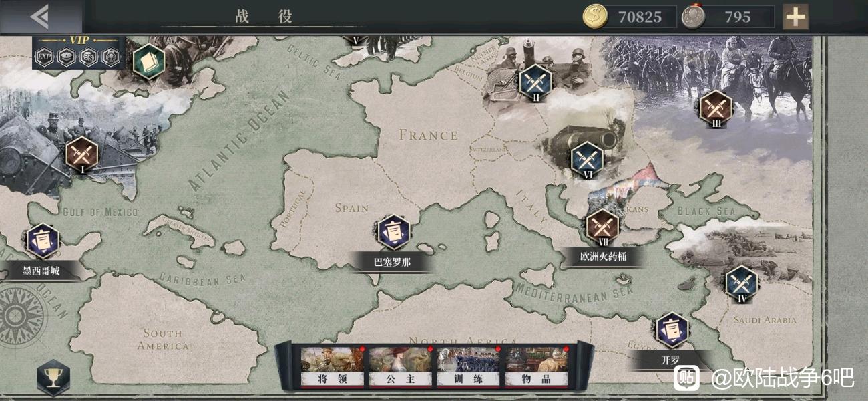Image resolution: width=868 pixels, height=401 pixels.
Task: Open the trophy achievements icon
Action: (x=53, y=378)
